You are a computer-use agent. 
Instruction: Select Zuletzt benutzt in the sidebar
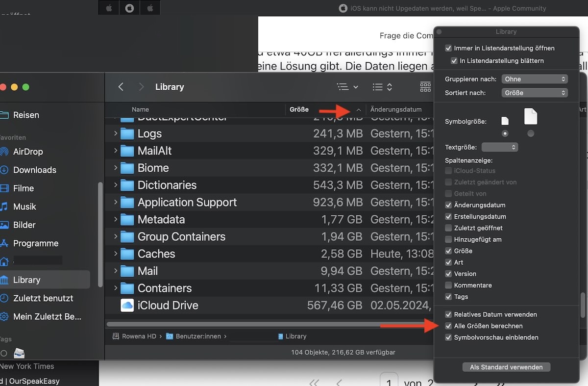tap(43, 298)
